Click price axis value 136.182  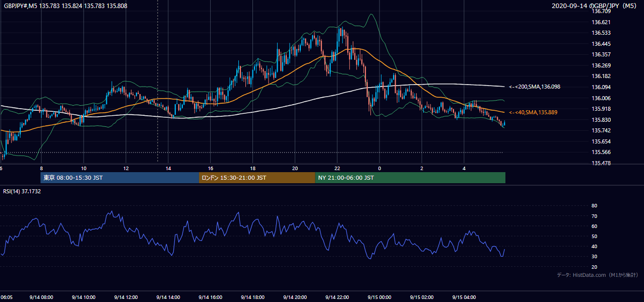601,77
